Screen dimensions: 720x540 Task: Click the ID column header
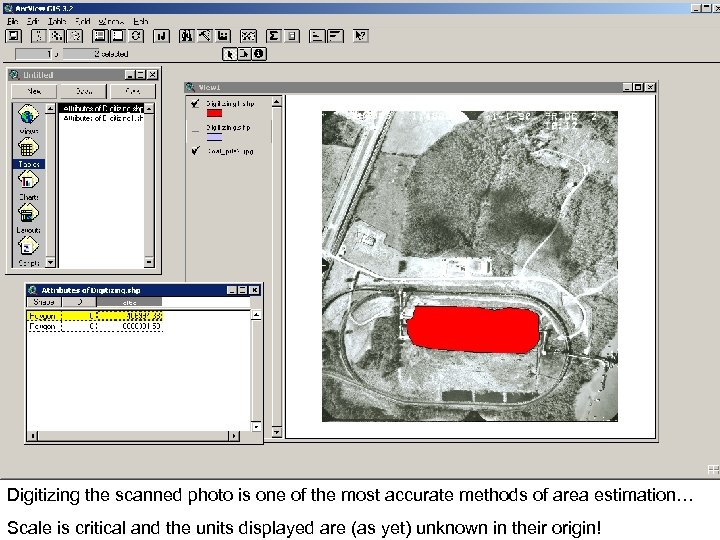pyautogui.click(x=79, y=302)
